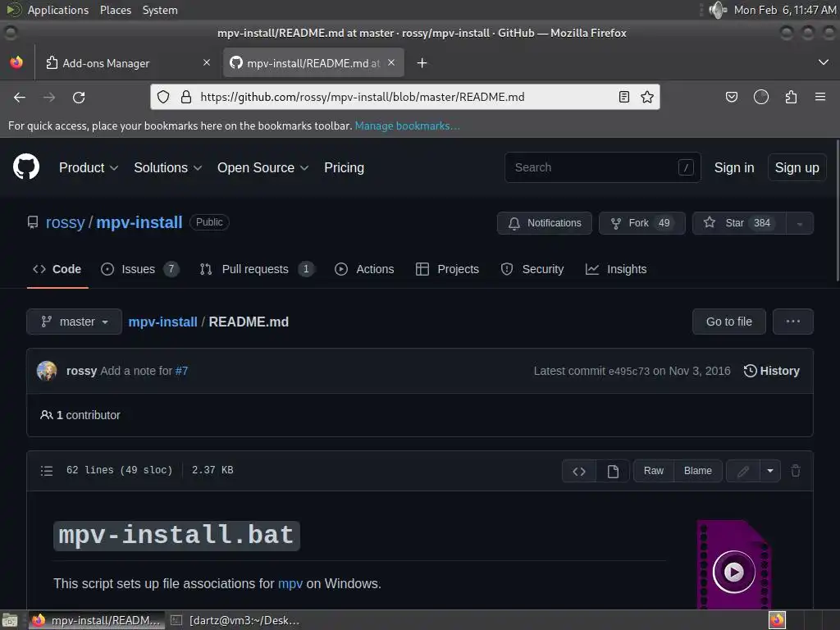
Task: Click the browser forward arrow
Action: (49, 98)
